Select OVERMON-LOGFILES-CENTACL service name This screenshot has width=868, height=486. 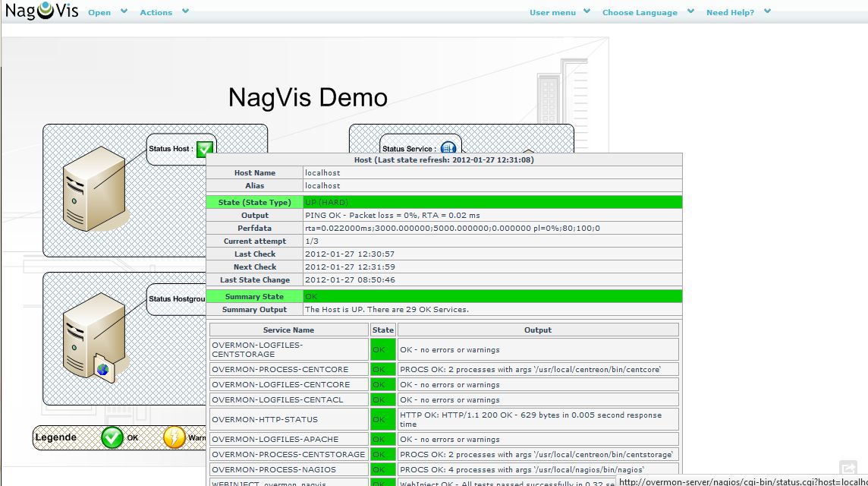278,399
